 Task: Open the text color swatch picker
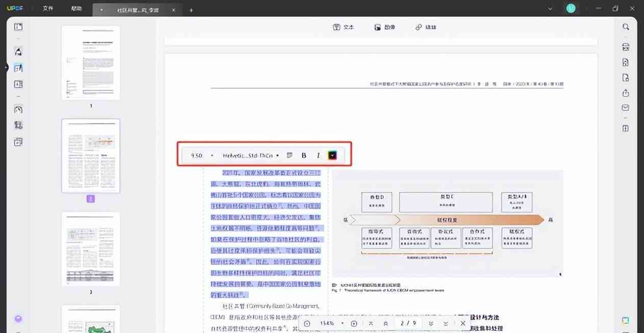(333, 155)
